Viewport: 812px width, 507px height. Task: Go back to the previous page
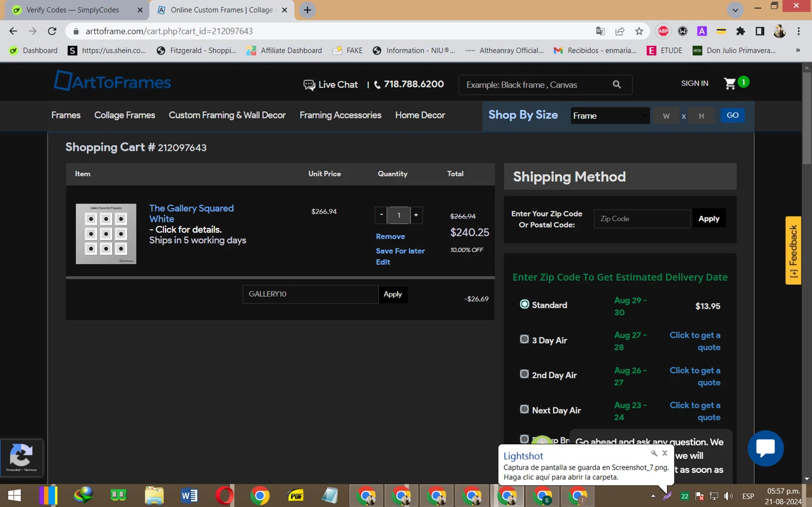tap(14, 31)
